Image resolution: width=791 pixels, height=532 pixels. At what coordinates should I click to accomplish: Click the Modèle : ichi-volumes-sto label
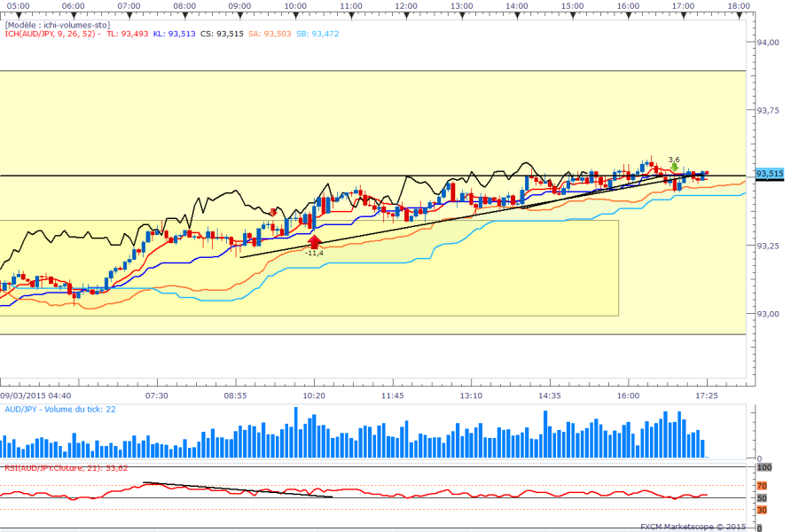57,25
